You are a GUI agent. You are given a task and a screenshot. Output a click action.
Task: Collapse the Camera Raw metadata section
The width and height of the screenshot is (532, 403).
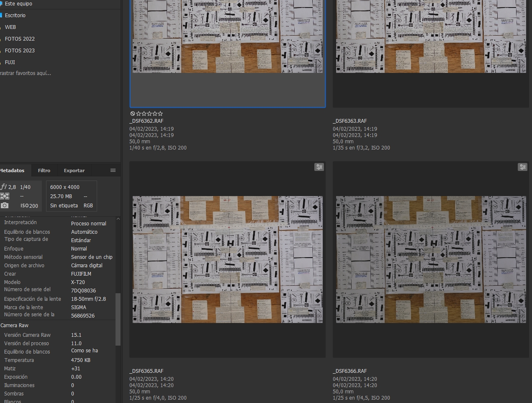pos(15,325)
